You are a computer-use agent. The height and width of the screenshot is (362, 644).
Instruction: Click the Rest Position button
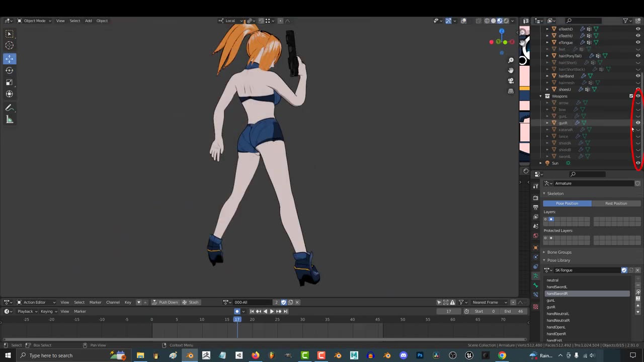616,203
